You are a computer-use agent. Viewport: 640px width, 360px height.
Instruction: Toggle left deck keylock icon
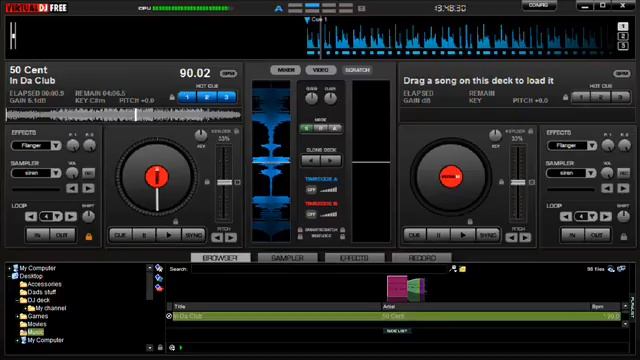click(x=236, y=131)
